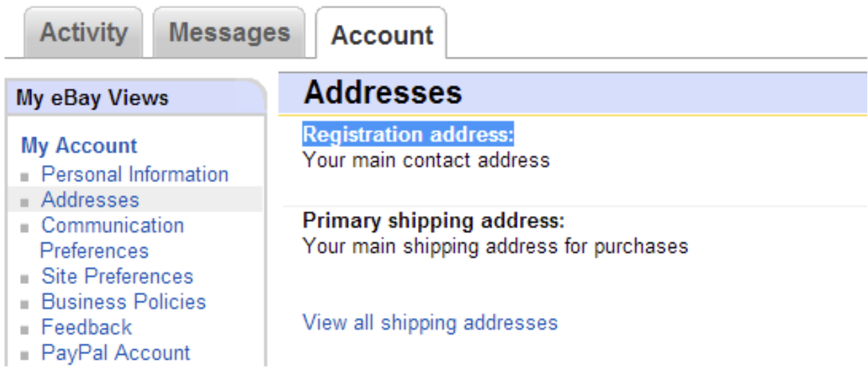
Task: Click the My Account sidebar heading
Action: [79, 145]
